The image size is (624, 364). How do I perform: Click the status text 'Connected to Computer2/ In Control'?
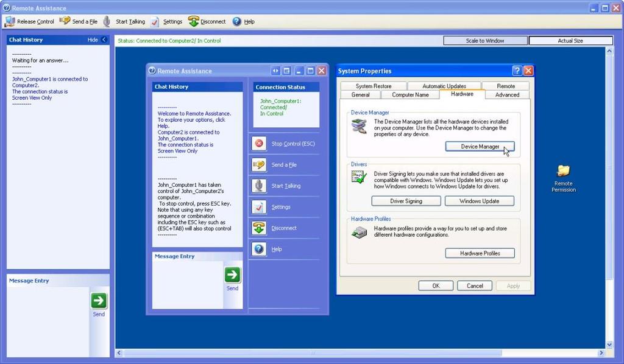179,41
